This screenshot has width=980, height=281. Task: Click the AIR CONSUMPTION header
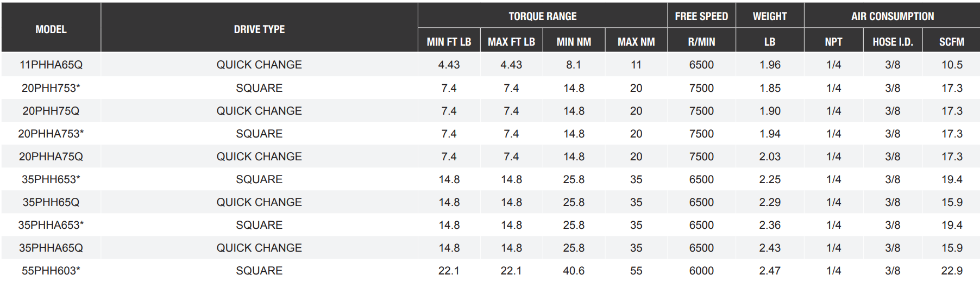click(x=893, y=16)
